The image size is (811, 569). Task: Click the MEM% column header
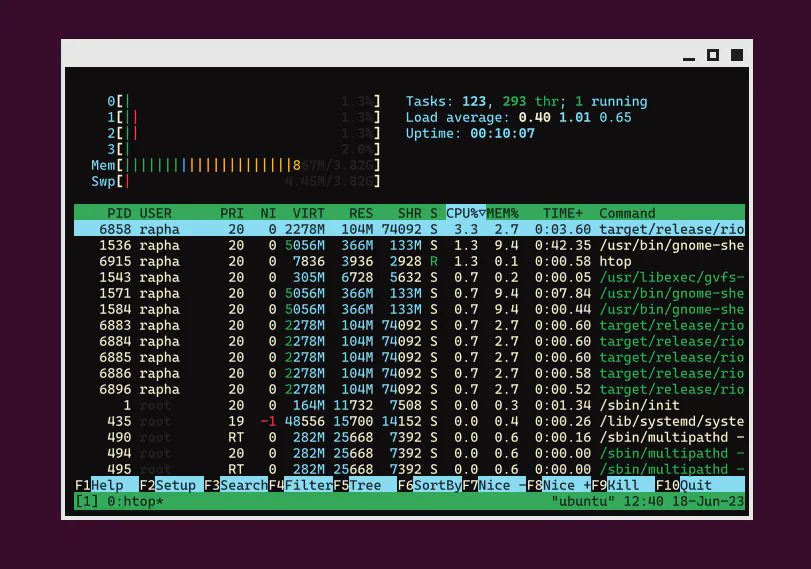point(502,213)
